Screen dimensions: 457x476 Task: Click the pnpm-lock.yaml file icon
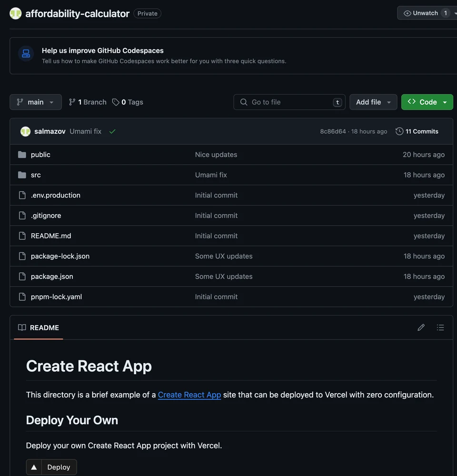22,297
